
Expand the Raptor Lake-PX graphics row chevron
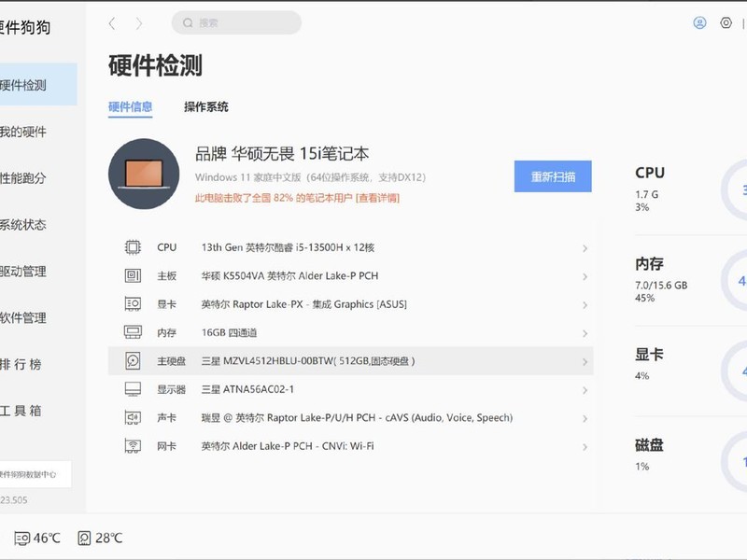click(x=585, y=305)
